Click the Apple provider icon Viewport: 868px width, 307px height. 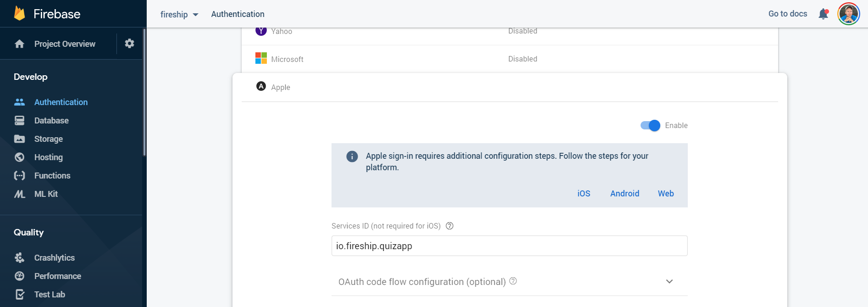coord(261,87)
